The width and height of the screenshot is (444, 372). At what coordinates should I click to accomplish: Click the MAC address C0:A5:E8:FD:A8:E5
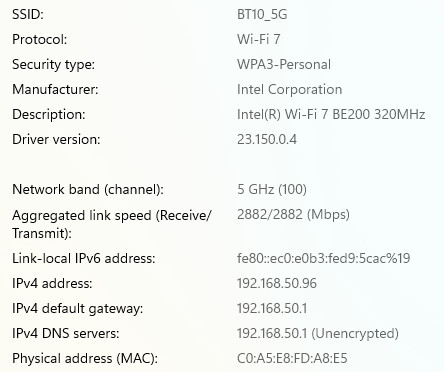click(292, 358)
